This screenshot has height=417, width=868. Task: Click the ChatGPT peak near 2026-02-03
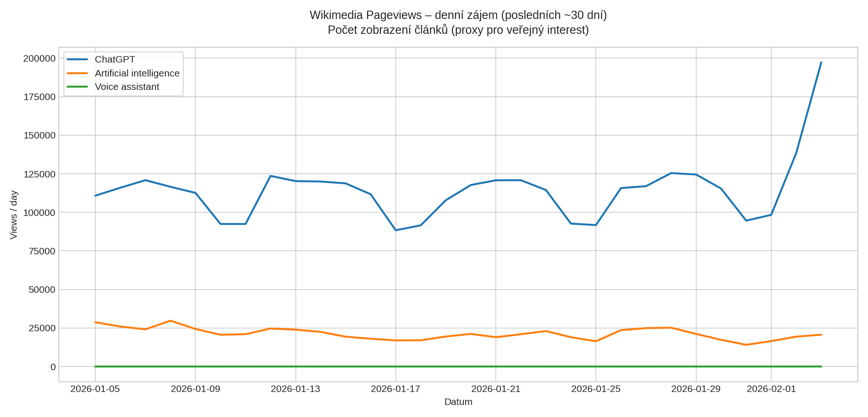pos(820,63)
